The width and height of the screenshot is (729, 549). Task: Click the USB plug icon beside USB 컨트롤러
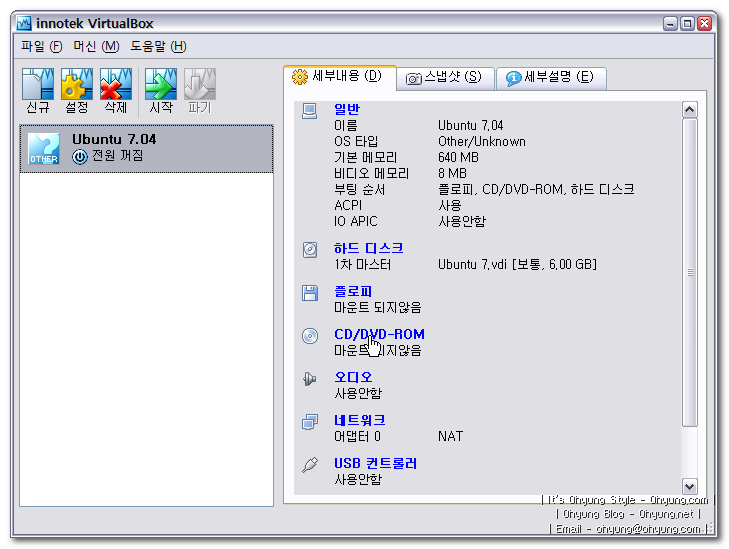click(x=310, y=464)
